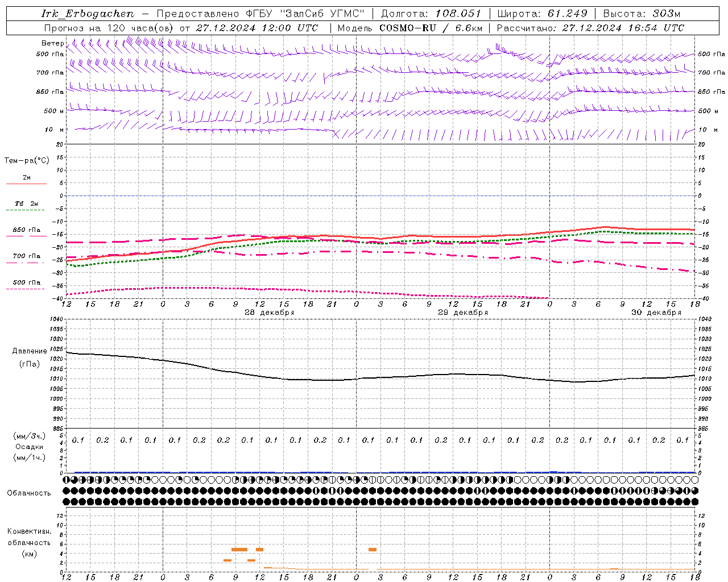Click the Облачность cloudiness label
Screen dimensions: 728x582
click(x=29, y=493)
